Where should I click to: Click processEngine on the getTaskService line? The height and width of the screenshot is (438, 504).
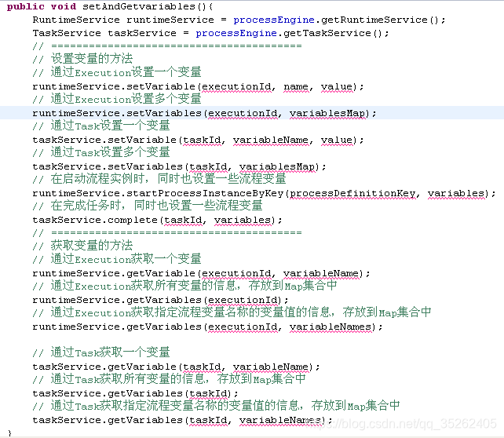[236, 34]
